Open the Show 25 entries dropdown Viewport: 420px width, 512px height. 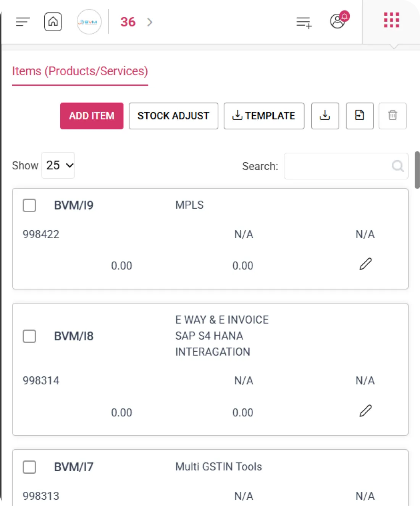(x=58, y=165)
